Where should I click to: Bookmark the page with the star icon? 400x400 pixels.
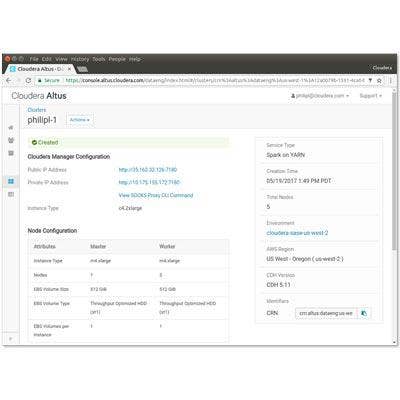coord(379,80)
